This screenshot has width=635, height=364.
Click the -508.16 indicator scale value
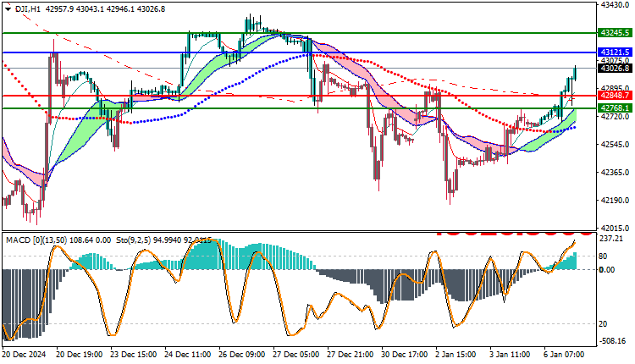tap(612, 341)
